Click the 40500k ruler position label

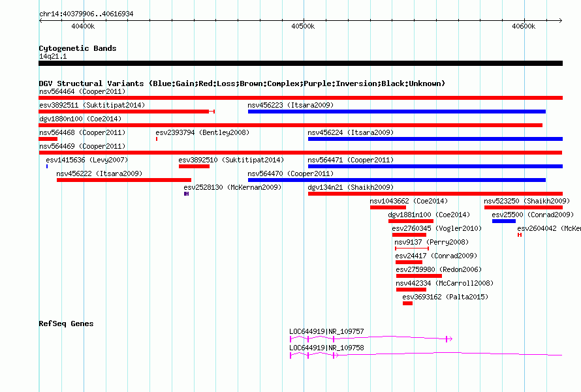point(303,26)
